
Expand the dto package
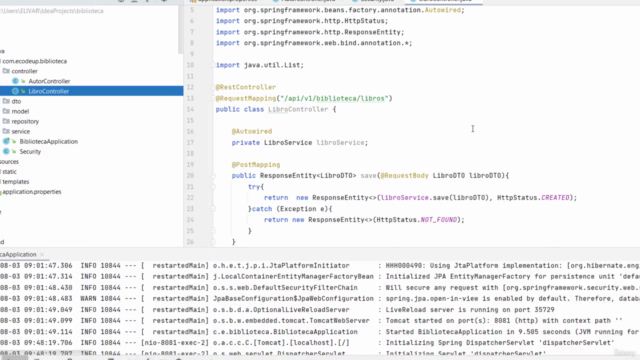[16, 101]
